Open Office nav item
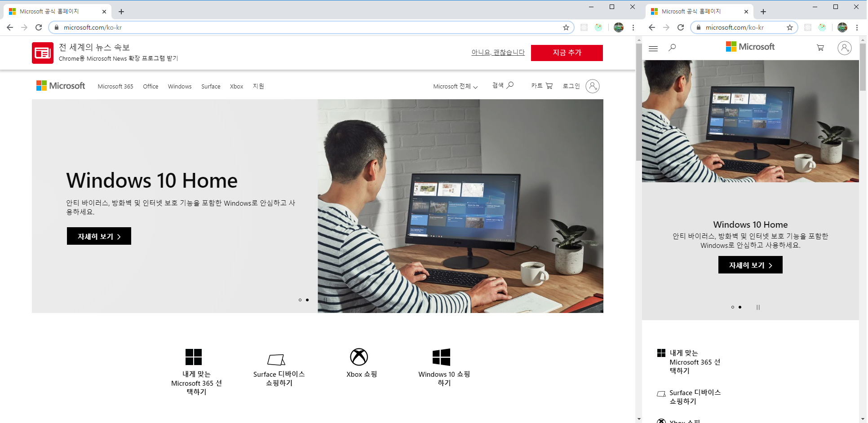This screenshot has height=423, width=868. point(151,86)
